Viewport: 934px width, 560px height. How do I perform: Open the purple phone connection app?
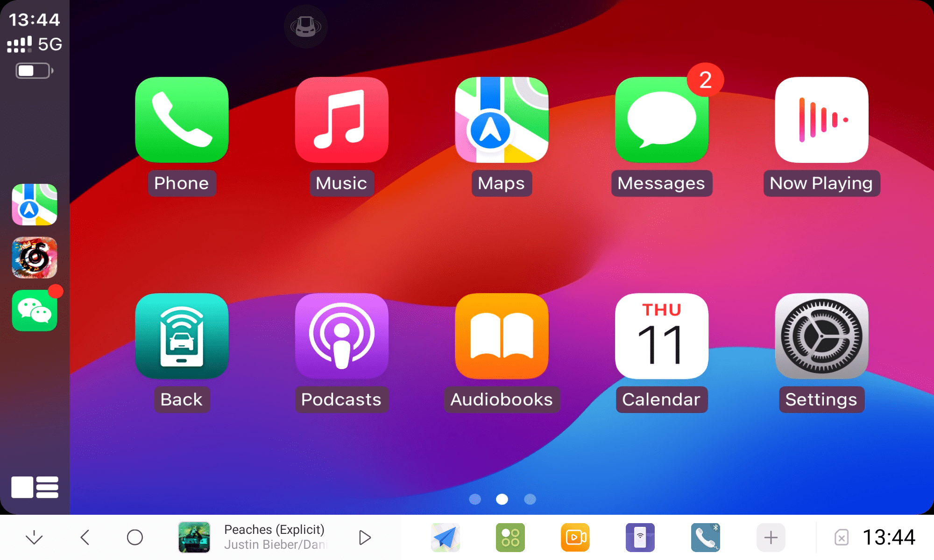click(x=640, y=538)
